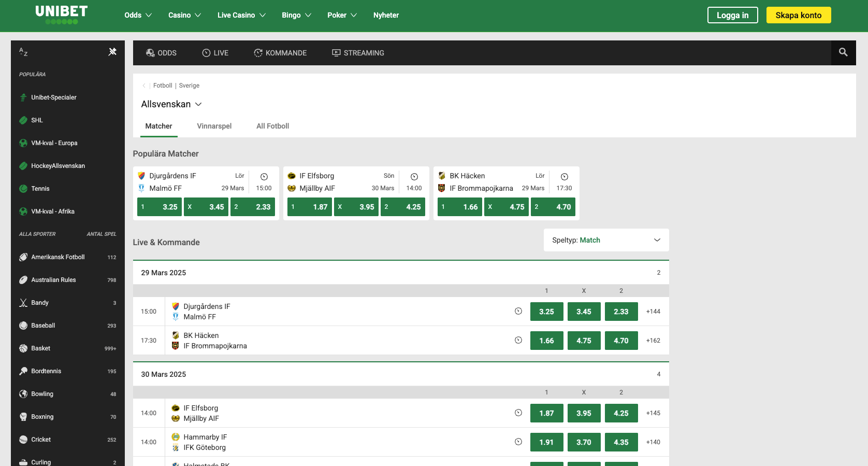Expand the Live Casino menu

[x=241, y=15]
